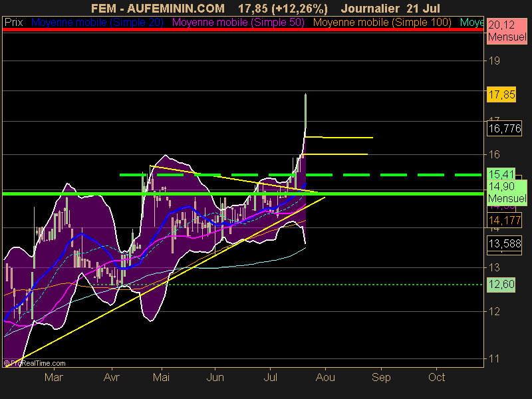Click the yellow 17,85 current price label

click(501, 94)
